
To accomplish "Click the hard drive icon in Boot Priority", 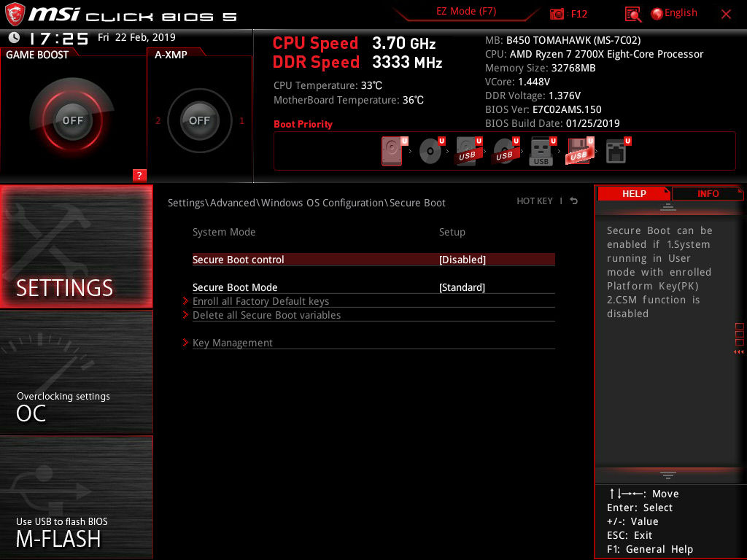I will tap(392, 151).
